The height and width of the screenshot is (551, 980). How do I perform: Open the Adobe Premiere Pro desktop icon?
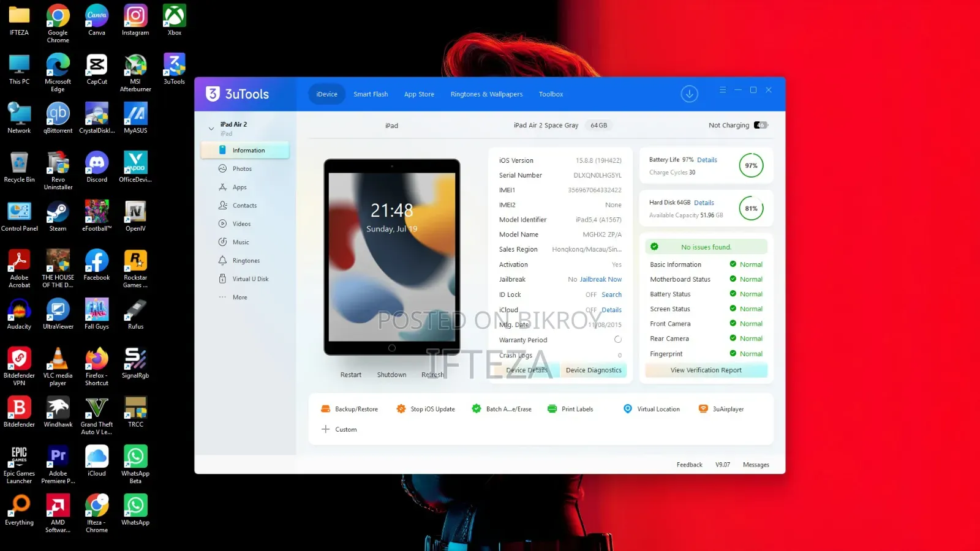[x=58, y=465]
